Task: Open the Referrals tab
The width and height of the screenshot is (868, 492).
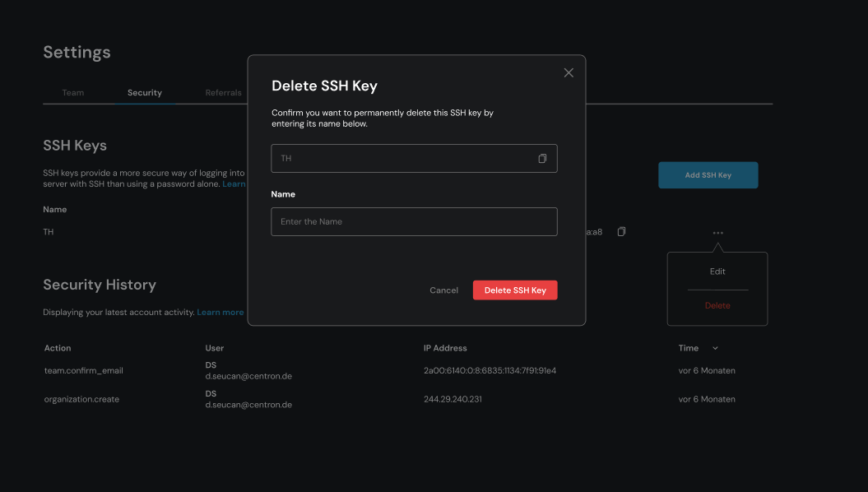Action: point(223,92)
